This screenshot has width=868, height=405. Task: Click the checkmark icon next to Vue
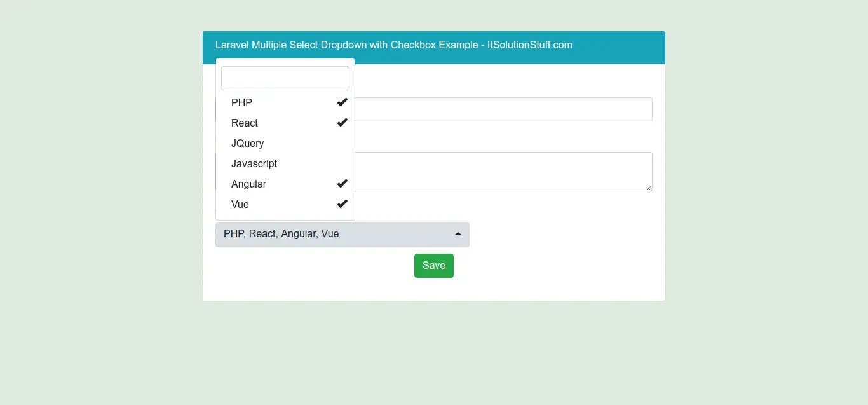[x=342, y=203]
